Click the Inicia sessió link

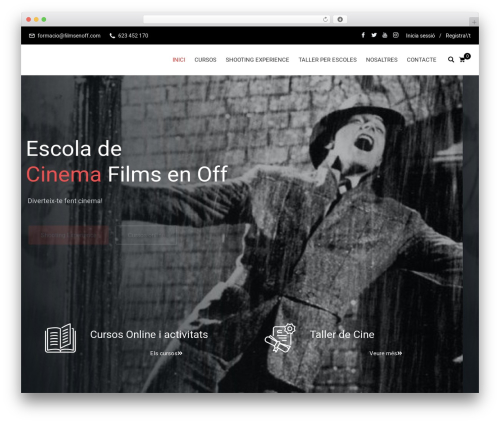pyautogui.click(x=420, y=36)
